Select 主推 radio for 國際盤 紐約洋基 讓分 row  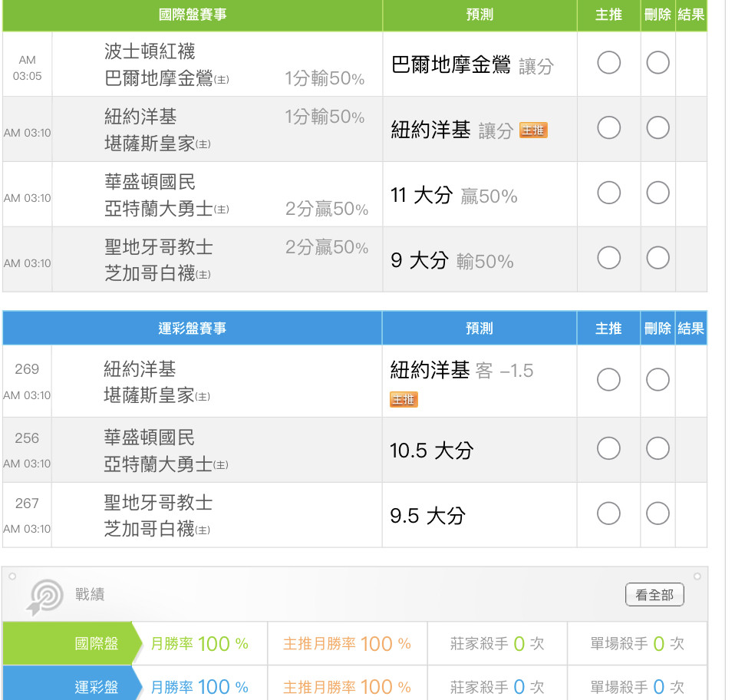pyautogui.click(x=609, y=127)
